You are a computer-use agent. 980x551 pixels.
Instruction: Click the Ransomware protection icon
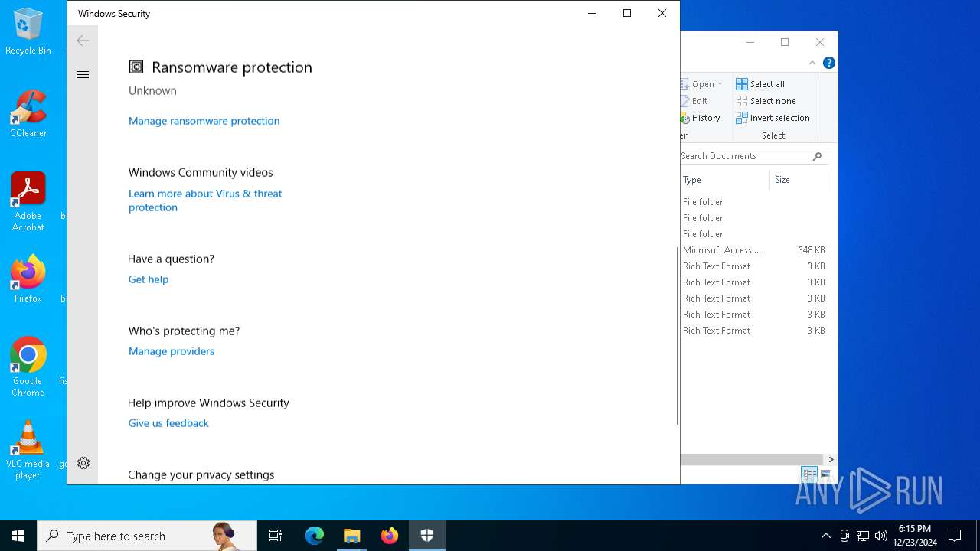coord(136,67)
